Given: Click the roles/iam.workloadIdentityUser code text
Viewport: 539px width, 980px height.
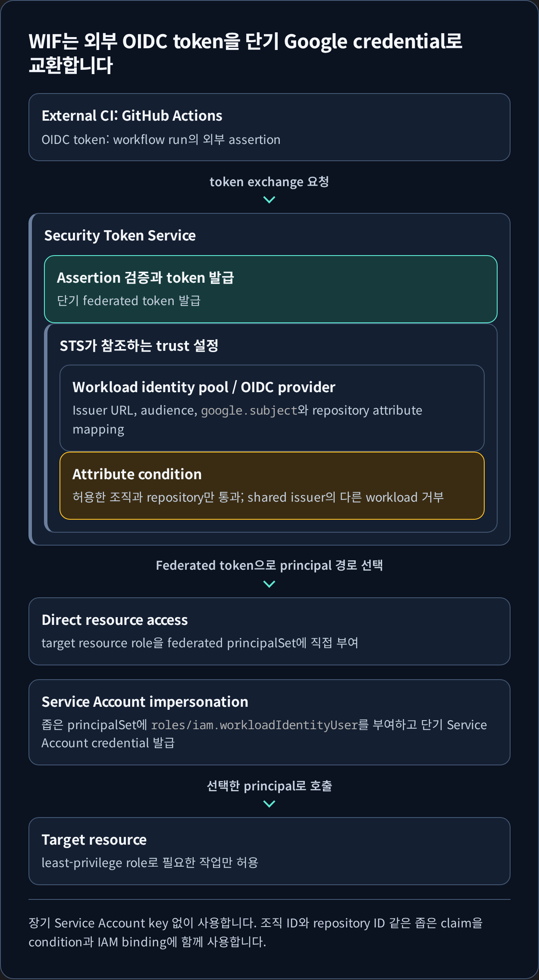Looking at the screenshot, I should (x=254, y=725).
